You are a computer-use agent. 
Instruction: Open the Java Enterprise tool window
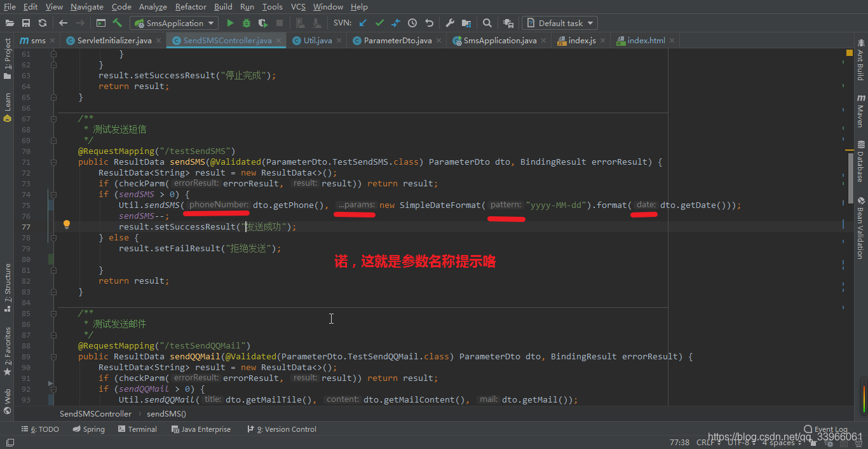[201, 429]
